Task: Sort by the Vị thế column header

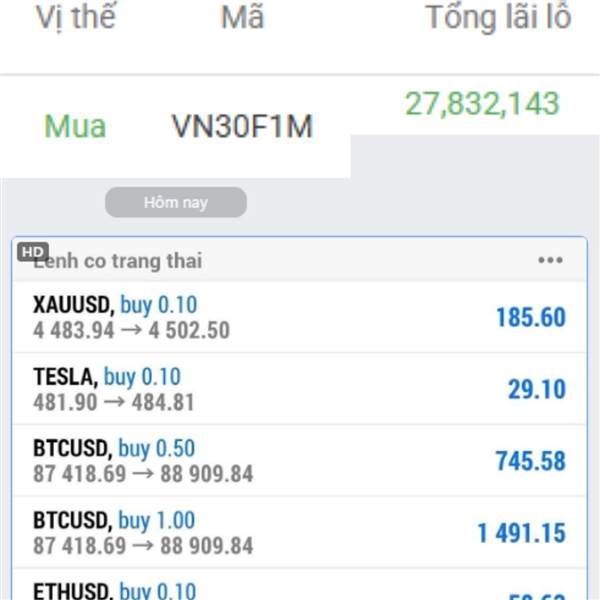Action: tap(75, 18)
